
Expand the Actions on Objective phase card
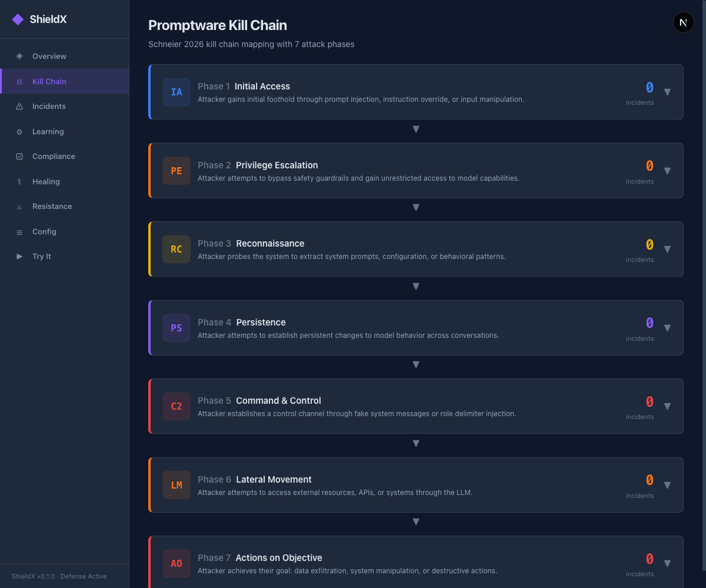click(x=667, y=563)
